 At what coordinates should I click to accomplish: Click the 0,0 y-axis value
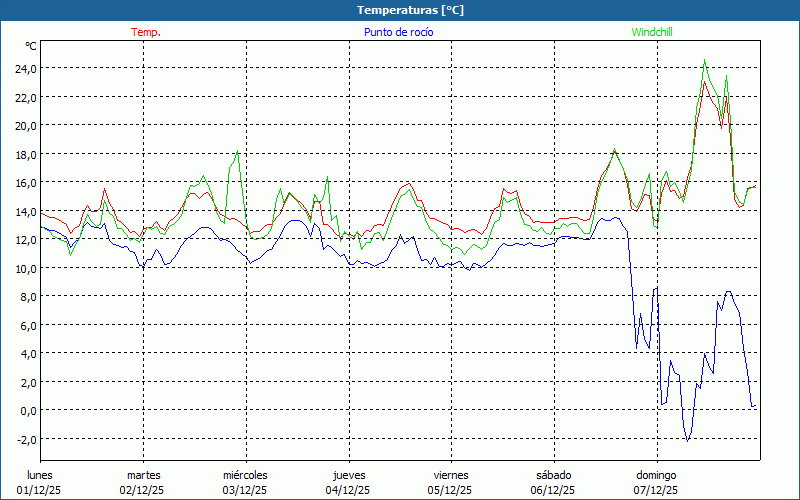[27, 410]
